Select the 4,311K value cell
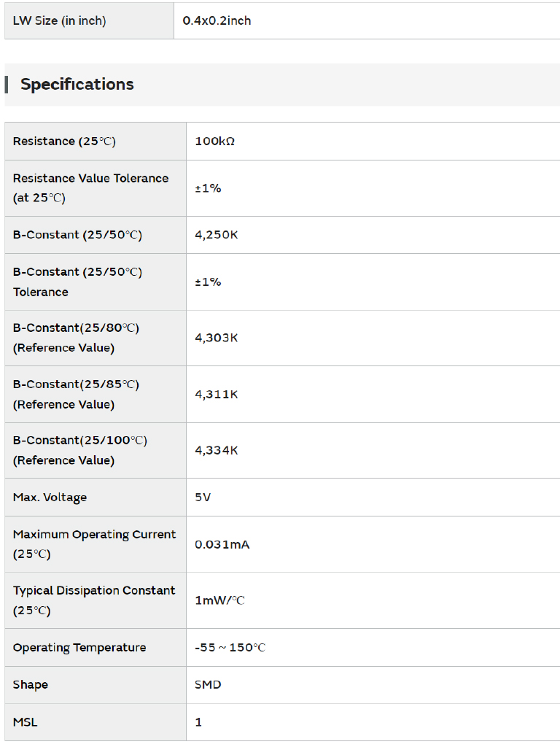 217,395
